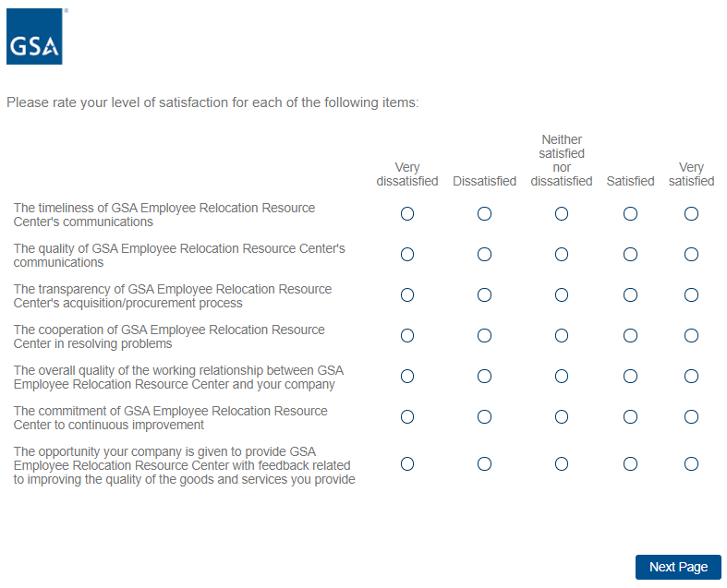Select Satisfied for timeliness of communications
The image size is (727, 588).
point(630,214)
